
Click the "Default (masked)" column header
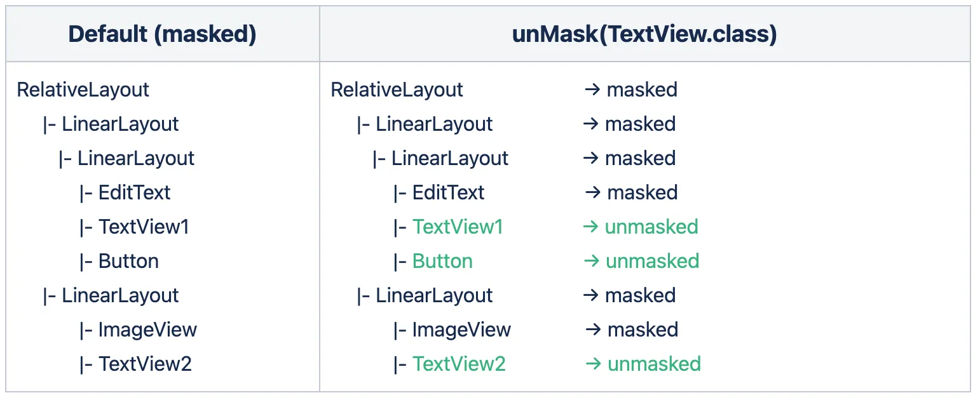162,34
